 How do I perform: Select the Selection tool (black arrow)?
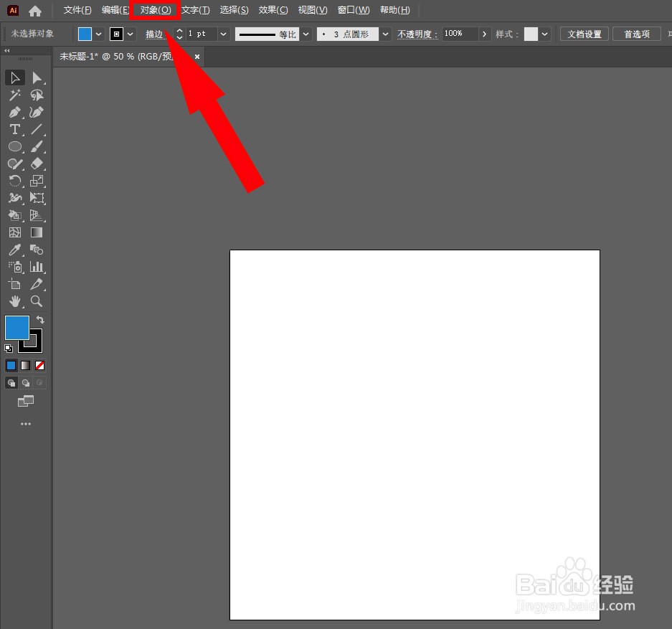click(x=15, y=78)
